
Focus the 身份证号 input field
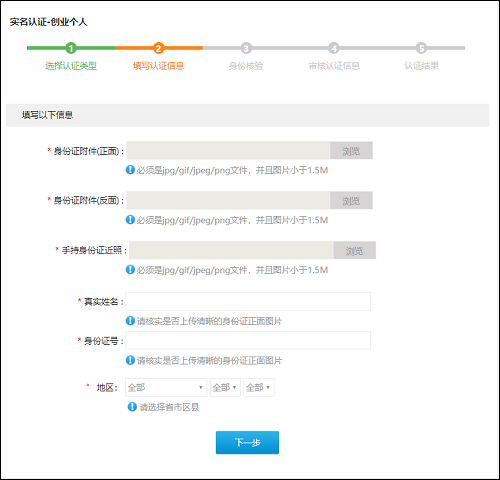(x=248, y=340)
